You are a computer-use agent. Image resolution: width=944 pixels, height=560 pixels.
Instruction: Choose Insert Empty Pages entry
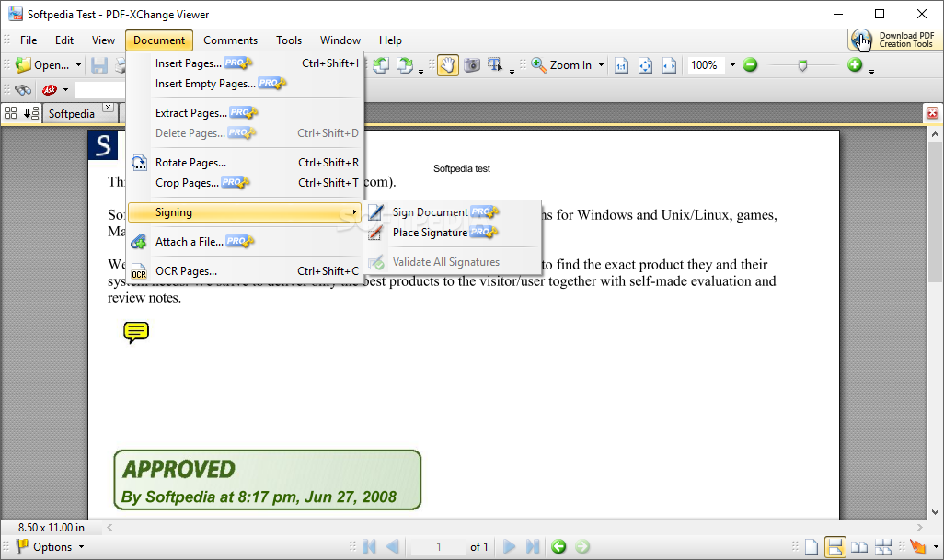(245, 84)
